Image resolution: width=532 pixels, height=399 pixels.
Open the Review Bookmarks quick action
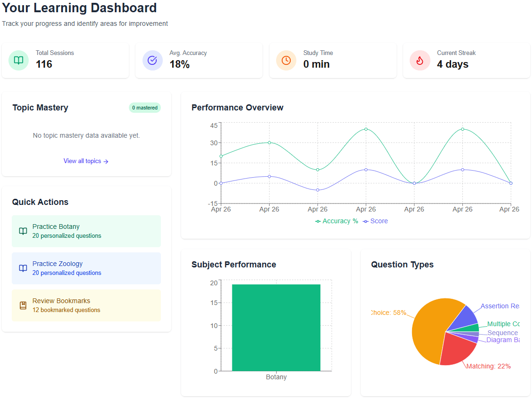coord(86,305)
